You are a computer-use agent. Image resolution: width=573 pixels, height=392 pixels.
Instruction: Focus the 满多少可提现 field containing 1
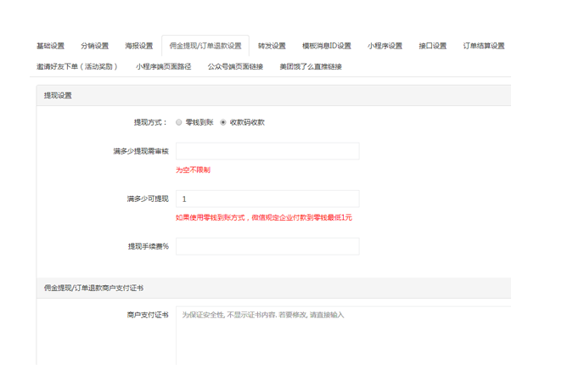coord(267,199)
